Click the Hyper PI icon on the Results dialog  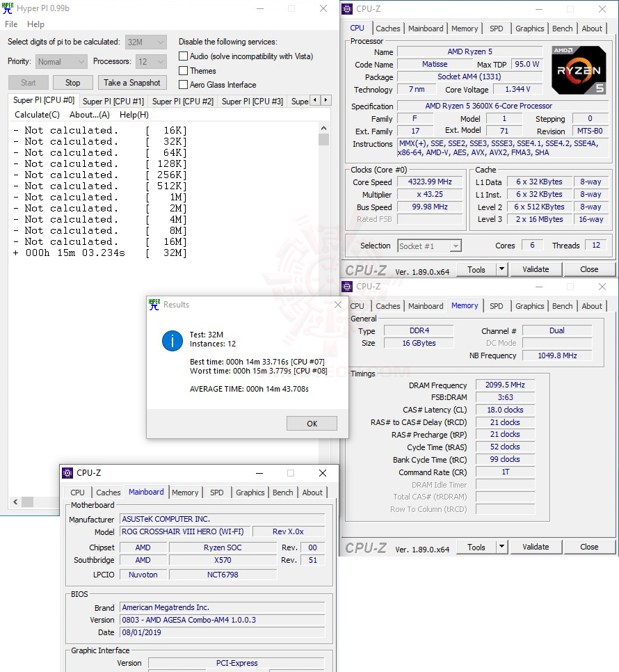click(x=154, y=304)
